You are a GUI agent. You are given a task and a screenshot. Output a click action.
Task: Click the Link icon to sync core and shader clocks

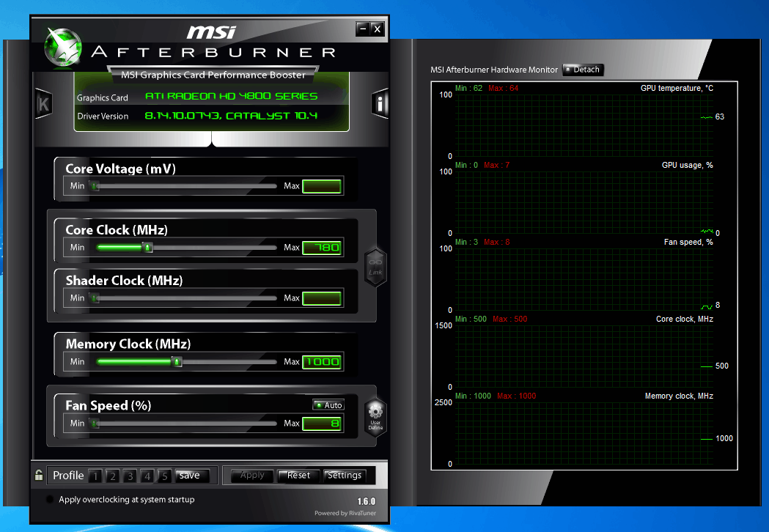pyautogui.click(x=375, y=266)
